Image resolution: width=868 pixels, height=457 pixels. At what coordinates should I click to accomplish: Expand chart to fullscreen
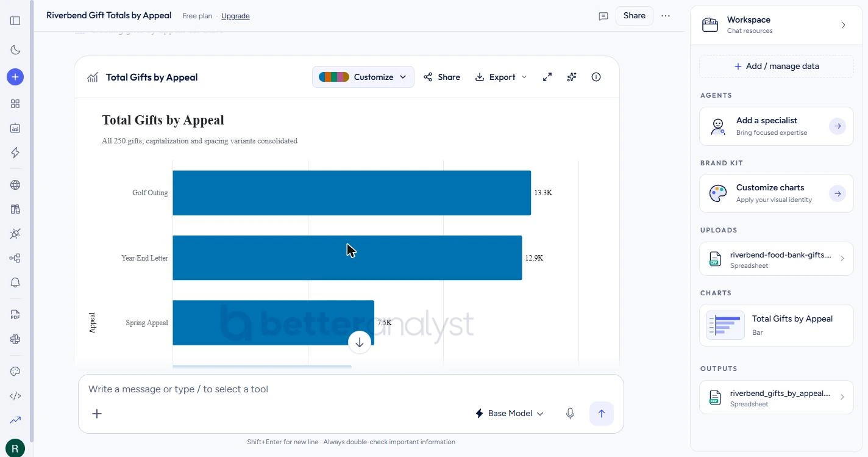[x=547, y=77]
